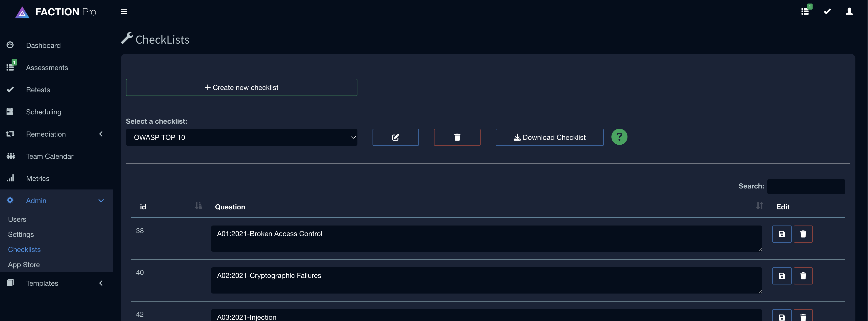Save question A02:2021-Cryptographic Failures
This screenshot has height=321, width=868.
pyautogui.click(x=782, y=276)
